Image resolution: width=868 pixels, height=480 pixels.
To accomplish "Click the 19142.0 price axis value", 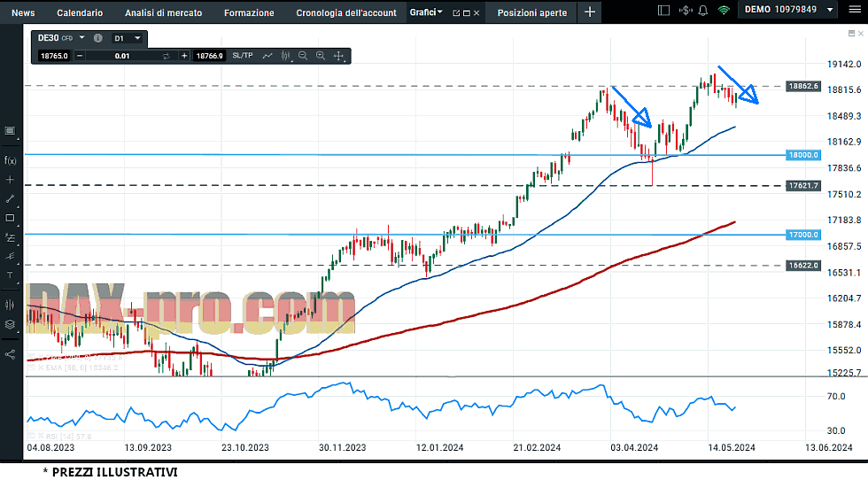I will (844, 65).
